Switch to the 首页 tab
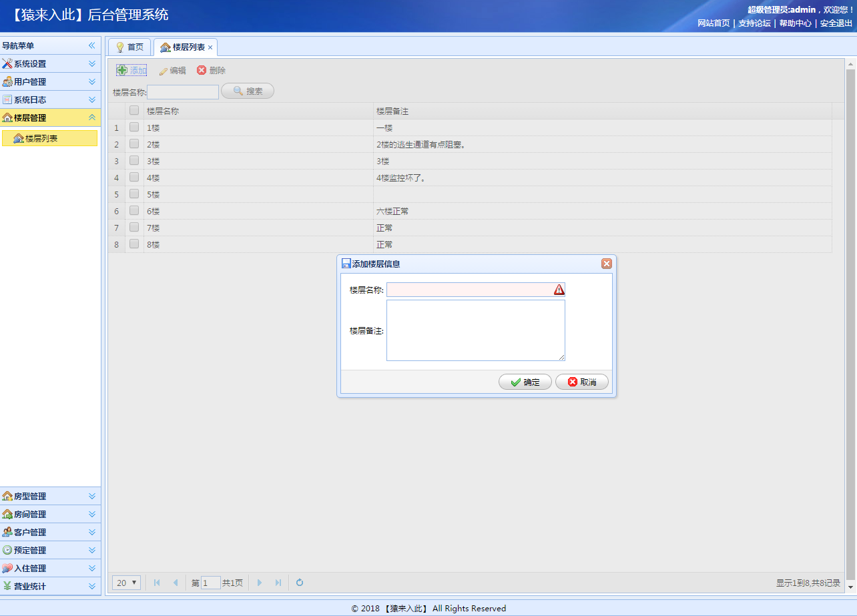The height and width of the screenshot is (616, 857). coord(129,47)
